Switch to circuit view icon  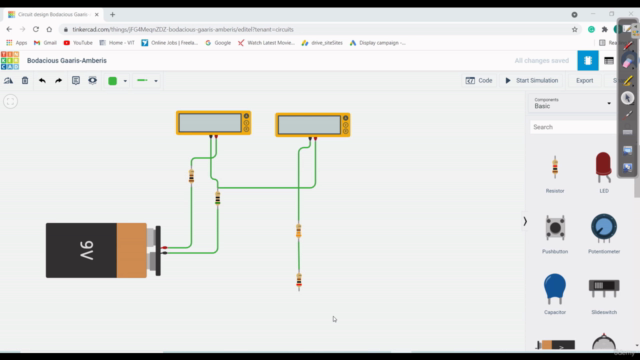[x=588, y=60]
